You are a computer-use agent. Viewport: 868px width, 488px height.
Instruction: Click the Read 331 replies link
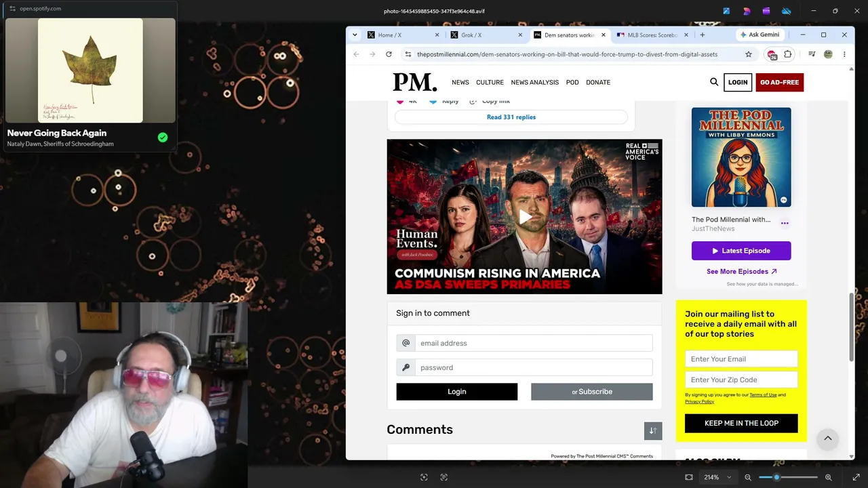click(x=511, y=117)
